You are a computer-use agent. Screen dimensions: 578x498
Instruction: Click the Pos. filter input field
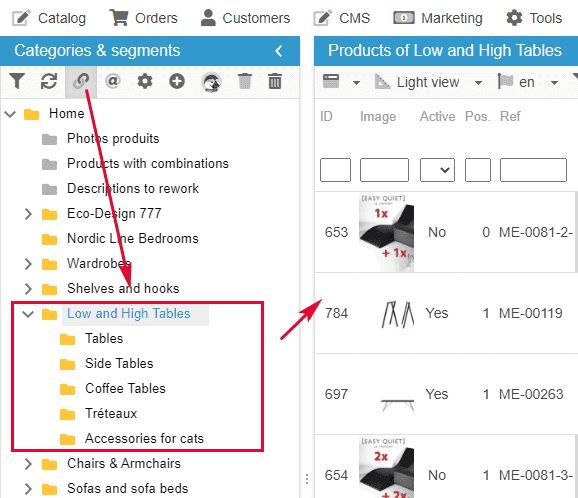(x=478, y=170)
